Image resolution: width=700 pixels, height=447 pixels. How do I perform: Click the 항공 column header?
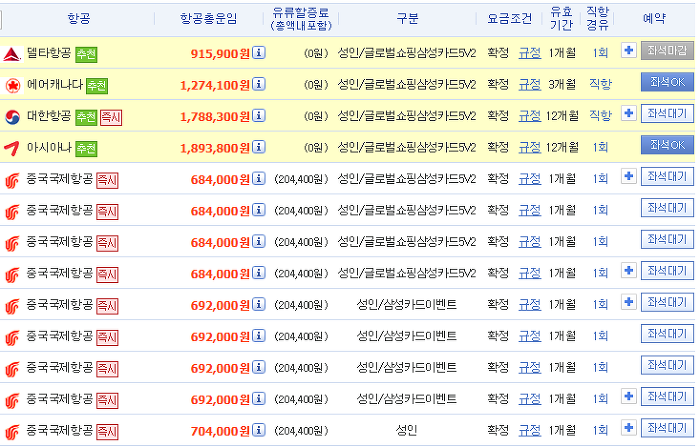(79, 18)
